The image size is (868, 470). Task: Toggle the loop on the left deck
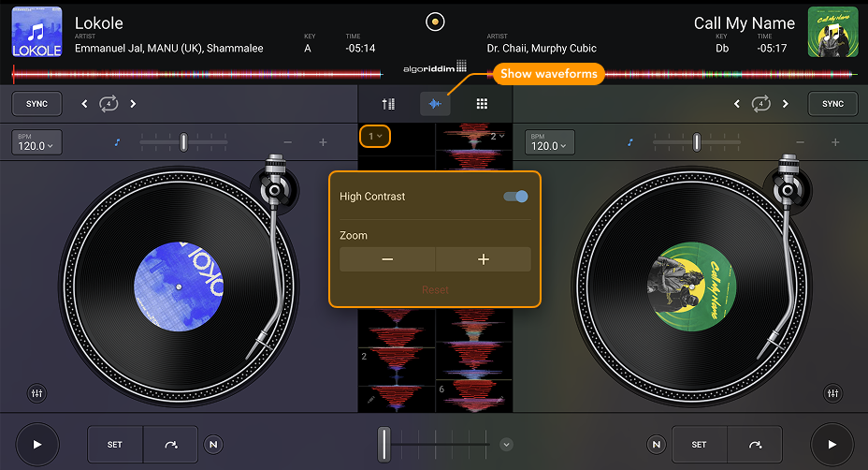[x=108, y=104]
